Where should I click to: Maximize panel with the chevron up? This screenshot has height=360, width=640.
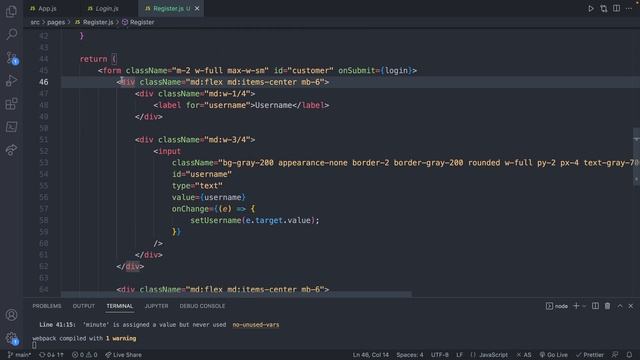coord(620,306)
